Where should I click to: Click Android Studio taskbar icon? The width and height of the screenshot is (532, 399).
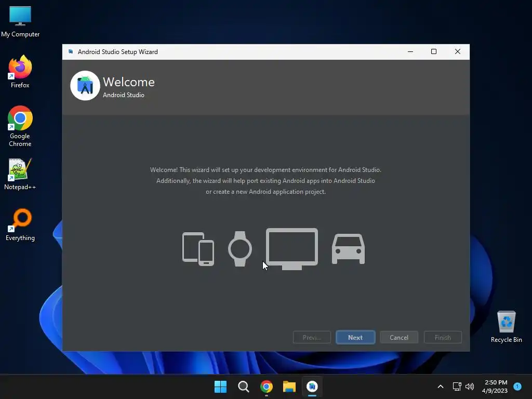[x=312, y=387]
